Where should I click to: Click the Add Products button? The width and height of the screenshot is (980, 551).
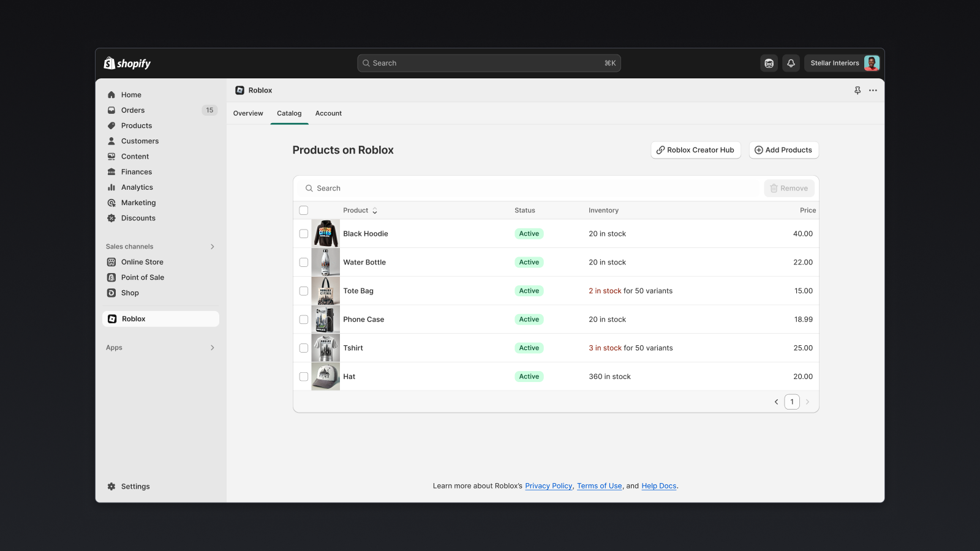pos(784,150)
